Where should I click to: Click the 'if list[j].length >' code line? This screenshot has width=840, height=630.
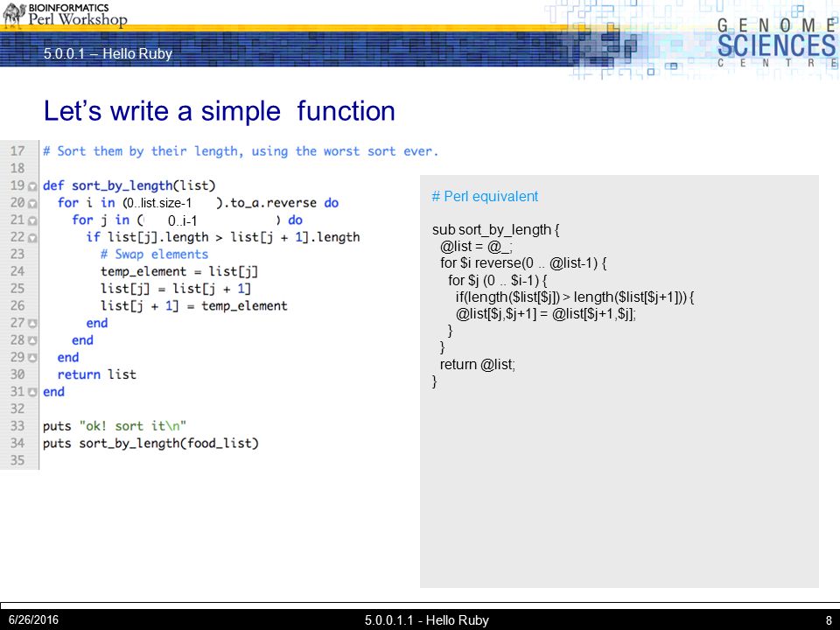(x=223, y=237)
